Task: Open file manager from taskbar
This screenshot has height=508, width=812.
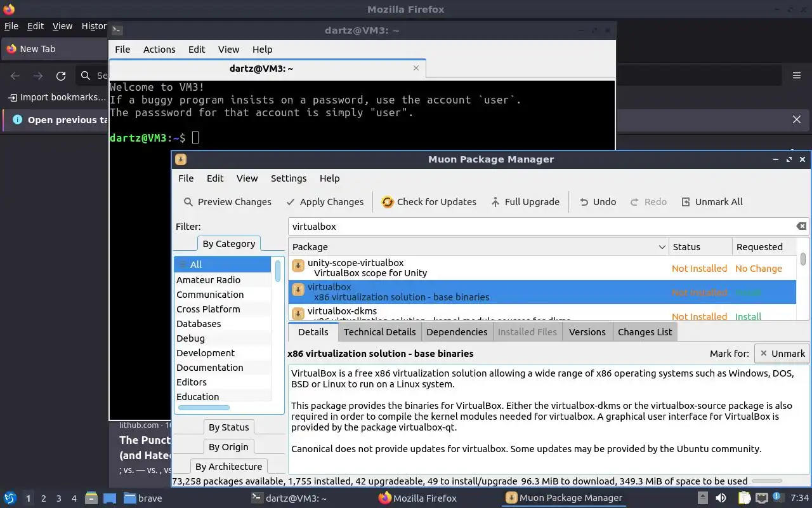Action: click(91, 498)
